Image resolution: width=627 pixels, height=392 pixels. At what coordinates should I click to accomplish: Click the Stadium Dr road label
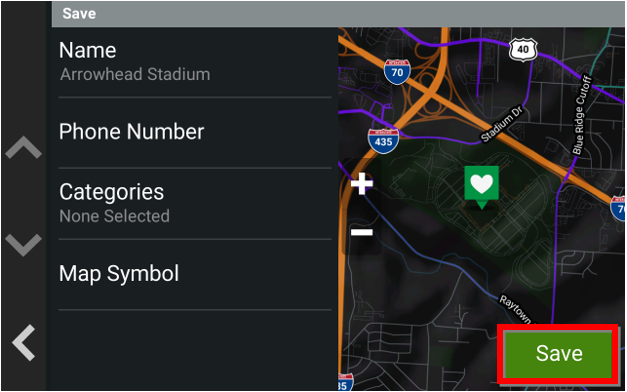pyautogui.click(x=502, y=124)
